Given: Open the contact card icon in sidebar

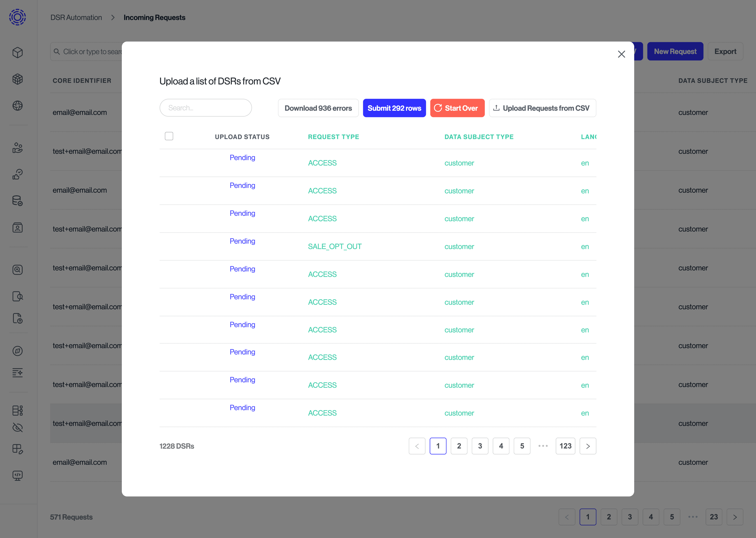Looking at the screenshot, I should (x=18, y=228).
